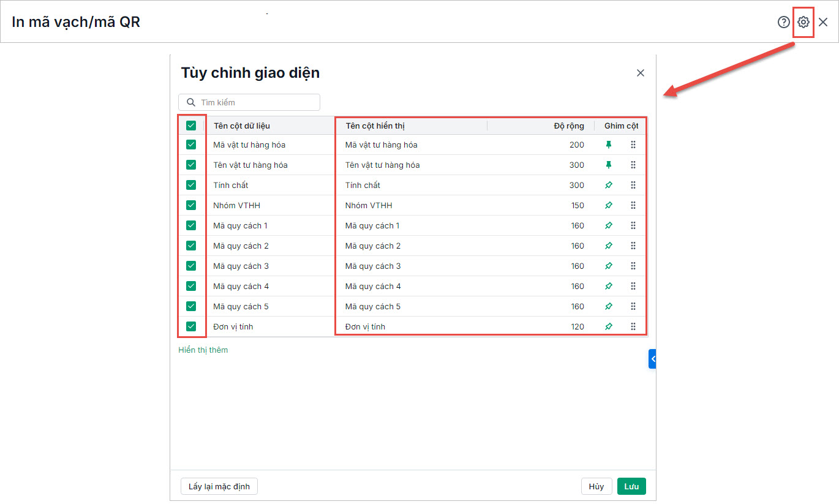Click drag handle for Nhóm VTHH row
This screenshot has height=504, width=839.
pyautogui.click(x=633, y=206)
